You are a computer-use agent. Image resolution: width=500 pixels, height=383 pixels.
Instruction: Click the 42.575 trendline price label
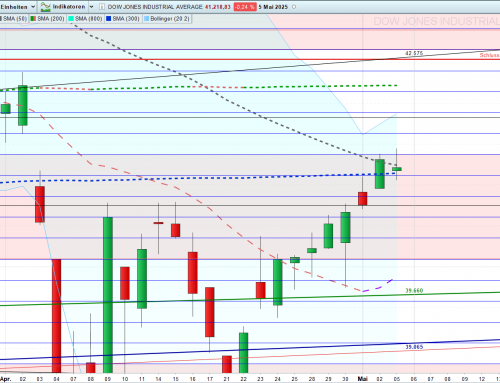pyautogui.click(x=414, y=53)
